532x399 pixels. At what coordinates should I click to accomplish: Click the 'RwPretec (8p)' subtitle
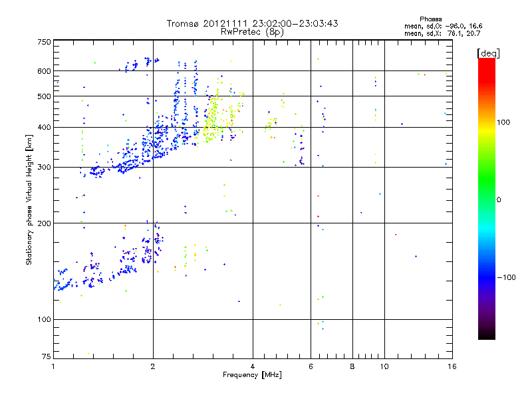pos(252,32)
